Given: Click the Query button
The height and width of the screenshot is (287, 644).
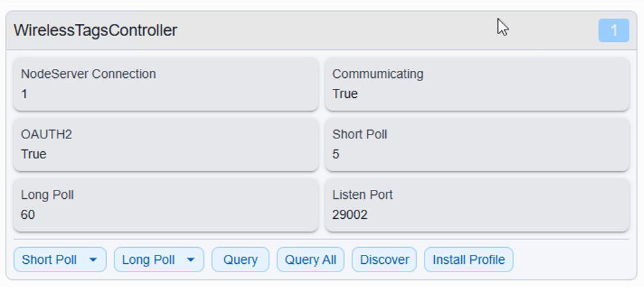Looking at the screenshot, I should (240, 259).
